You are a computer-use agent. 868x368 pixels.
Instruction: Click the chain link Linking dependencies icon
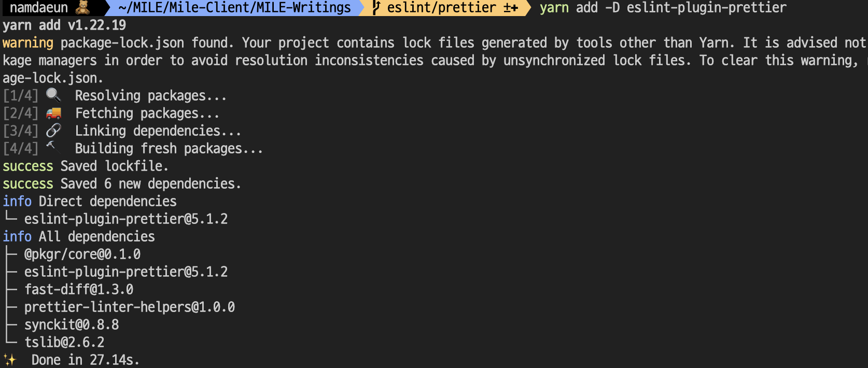point(53,130)
